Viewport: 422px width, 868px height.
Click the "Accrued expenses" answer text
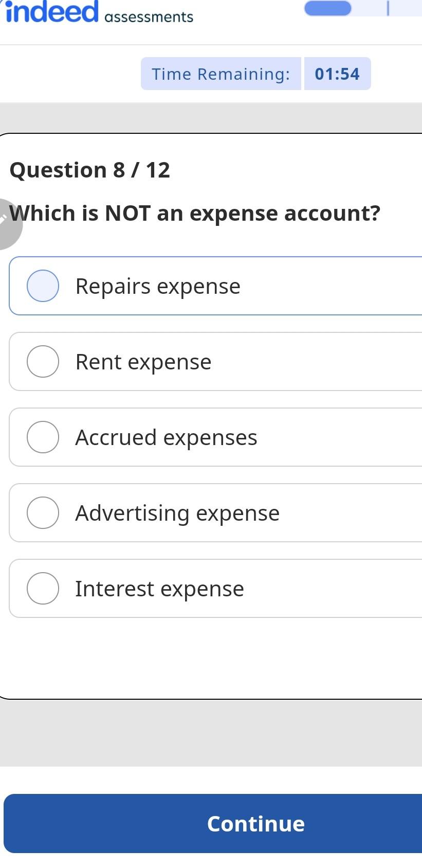166,437
